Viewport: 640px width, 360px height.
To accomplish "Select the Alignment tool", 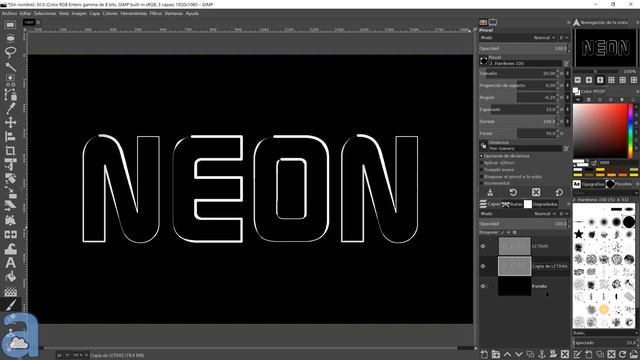I will point(10,136).
